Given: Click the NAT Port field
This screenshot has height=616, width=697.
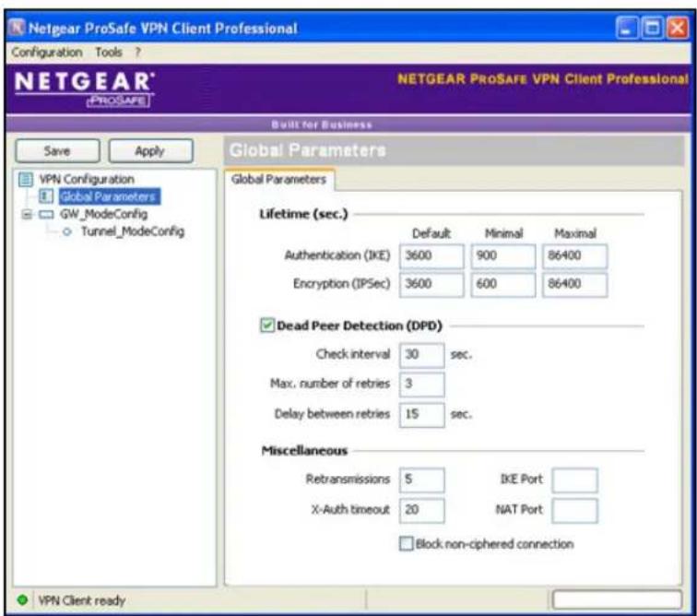Looking at the screenshot, I should (x=574, y=510).
